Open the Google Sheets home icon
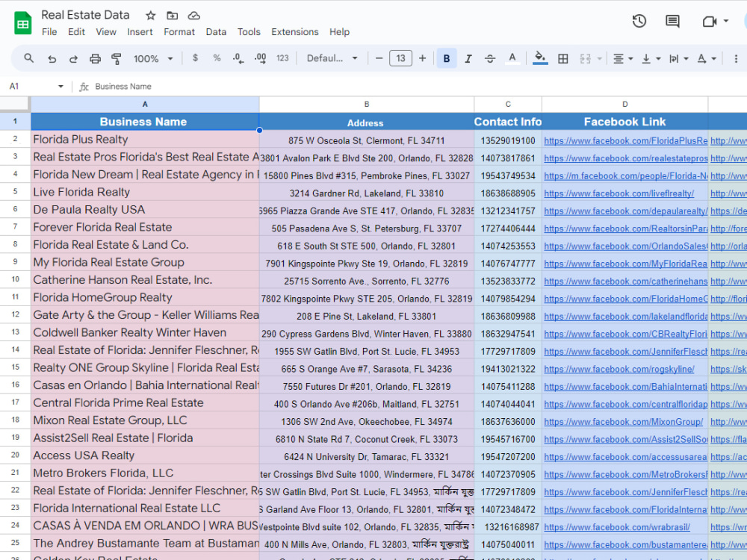This screenshot has height=560, width=747. (23, 24)
